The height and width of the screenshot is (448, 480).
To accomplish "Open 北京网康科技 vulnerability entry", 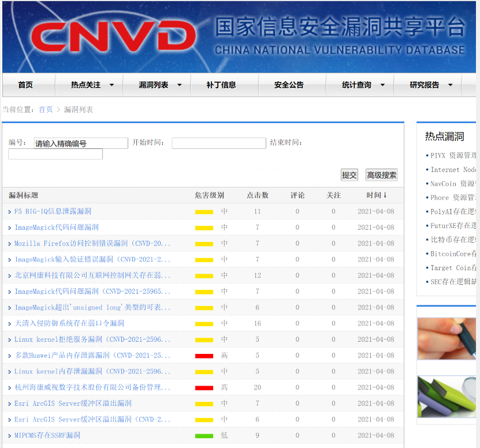I will [x=92, y=275].
